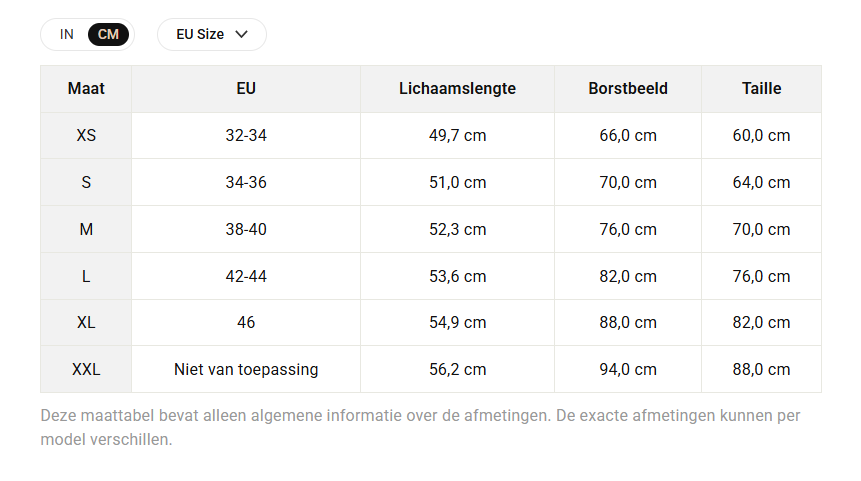Image resolution: width=861 pixels, height=481 pixels.
Task: Select the L size row label
Action: coord(86,276)
